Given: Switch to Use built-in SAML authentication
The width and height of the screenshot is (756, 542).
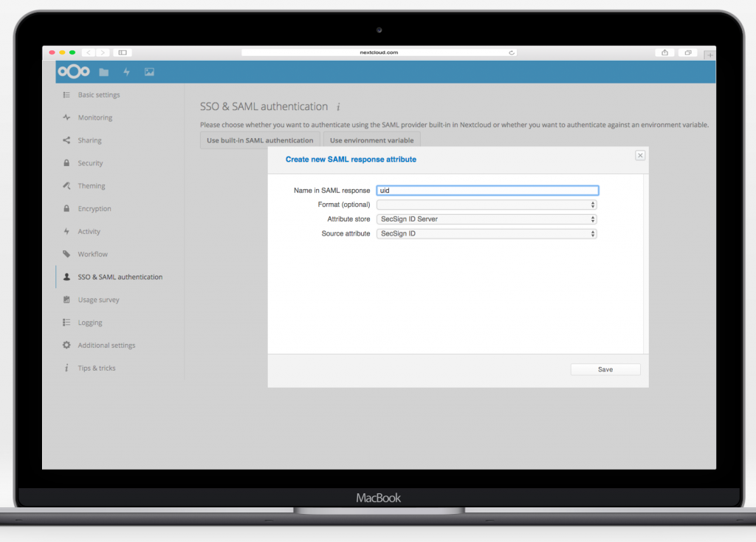Looking at the screenshot, I should click(260, 140).
